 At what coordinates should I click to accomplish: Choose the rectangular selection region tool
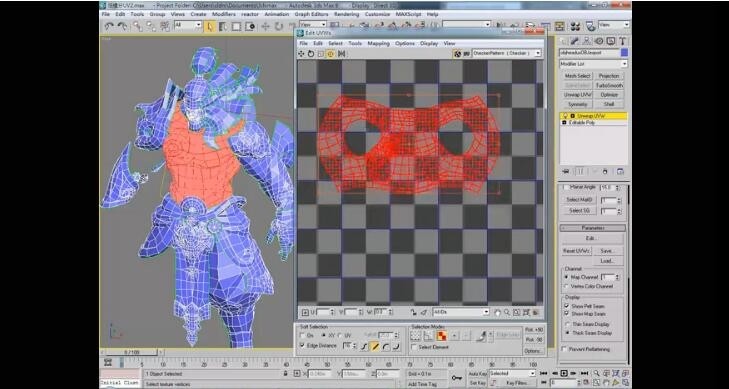click(237, 26)
